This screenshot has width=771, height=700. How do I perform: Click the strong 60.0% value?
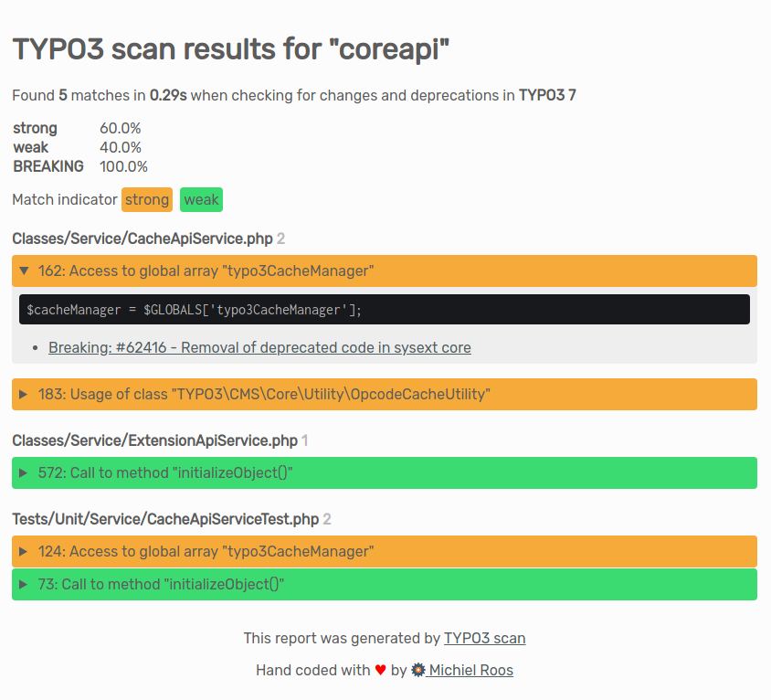click(121, 128)
